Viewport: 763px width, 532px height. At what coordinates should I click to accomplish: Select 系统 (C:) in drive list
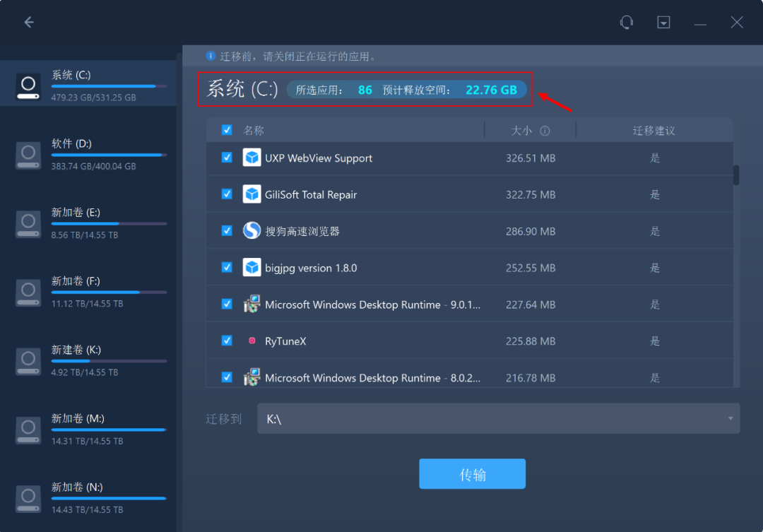click(x=88, y=83)
